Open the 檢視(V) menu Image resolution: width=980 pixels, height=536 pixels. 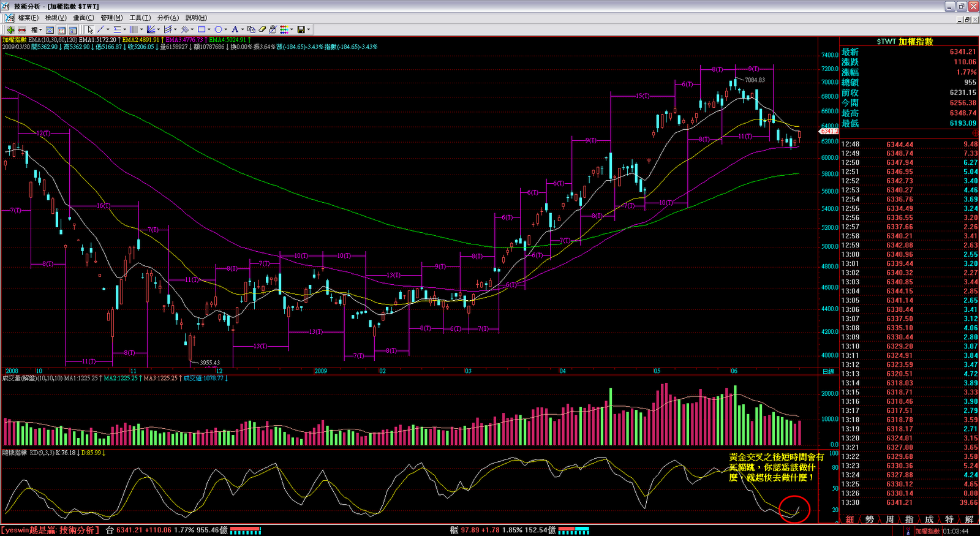point(56,18)
